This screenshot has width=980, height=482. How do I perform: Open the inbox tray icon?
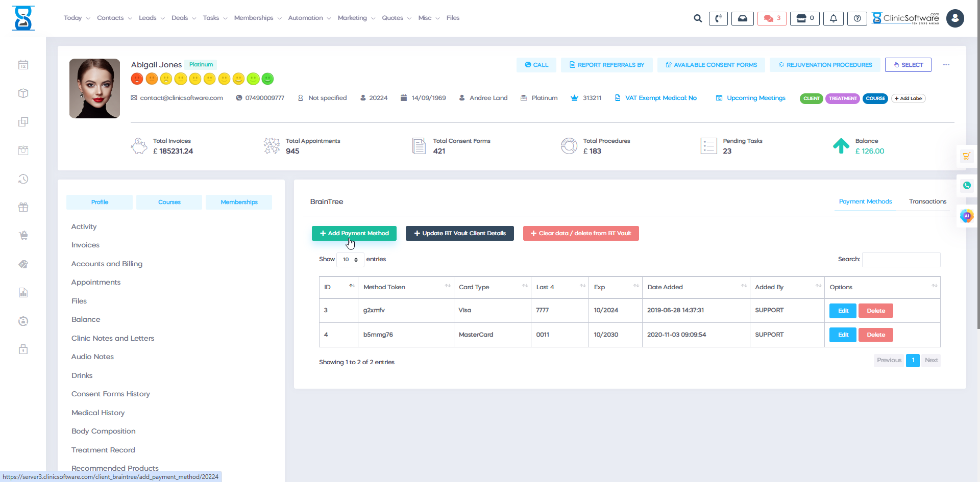743,18
